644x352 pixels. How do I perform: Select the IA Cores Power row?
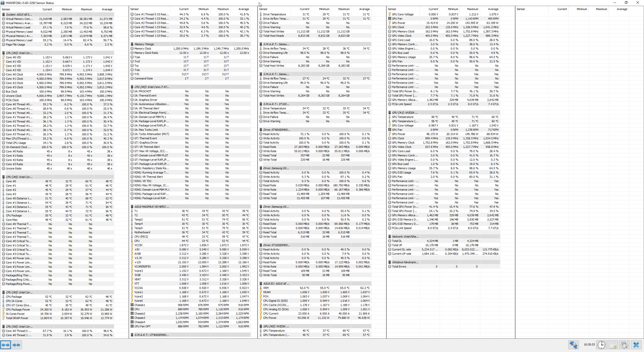tap(58, 314)
